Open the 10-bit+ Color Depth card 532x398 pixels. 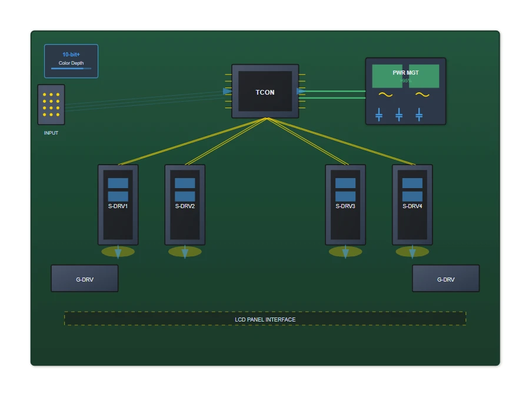pos(71,61)
